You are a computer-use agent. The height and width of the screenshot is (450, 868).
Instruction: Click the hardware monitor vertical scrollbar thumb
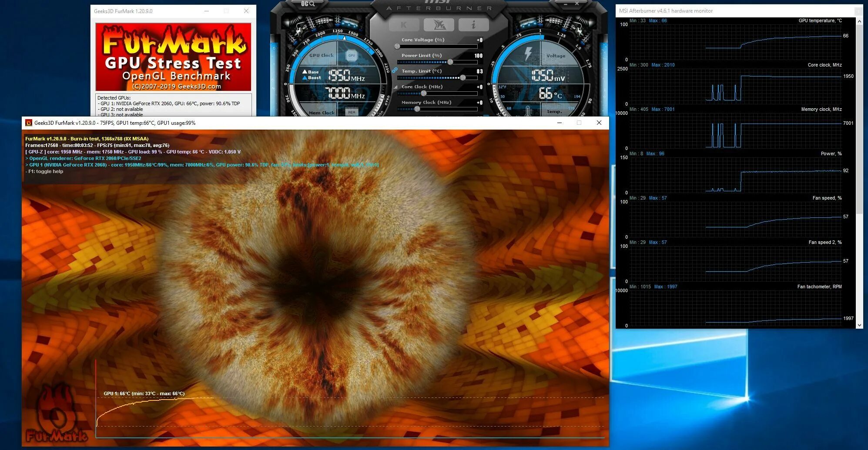tap(859, 119)
